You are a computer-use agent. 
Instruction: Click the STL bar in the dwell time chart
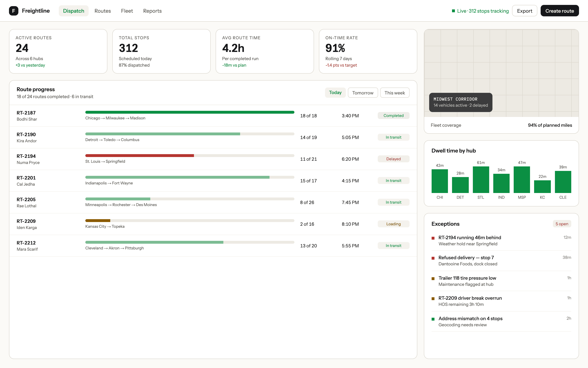tap(481, 180)
